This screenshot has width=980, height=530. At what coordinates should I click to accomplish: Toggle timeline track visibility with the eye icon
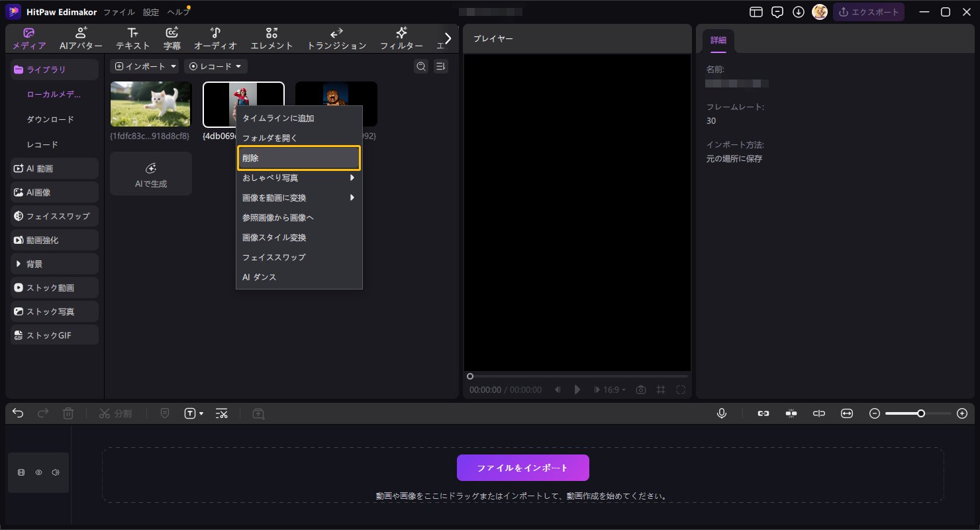point(38,472)
